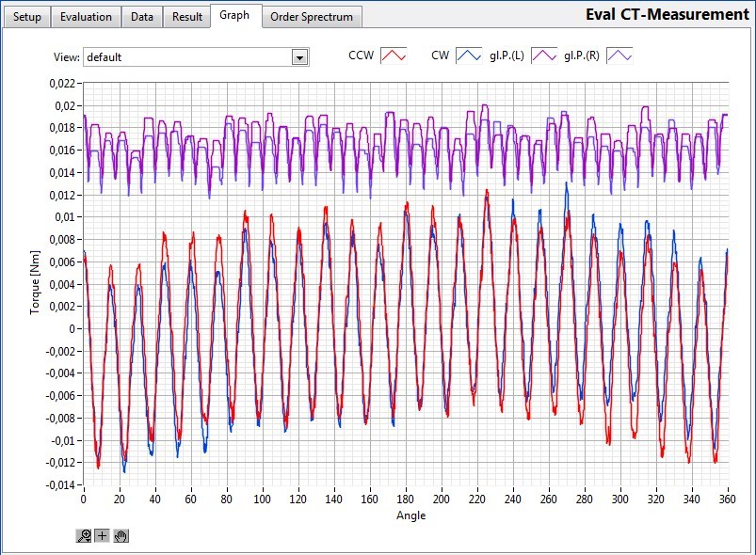Open the Evaluation tab
This screenshot has width=756, height=555.
pyautogui.click(x=85, y=17)
